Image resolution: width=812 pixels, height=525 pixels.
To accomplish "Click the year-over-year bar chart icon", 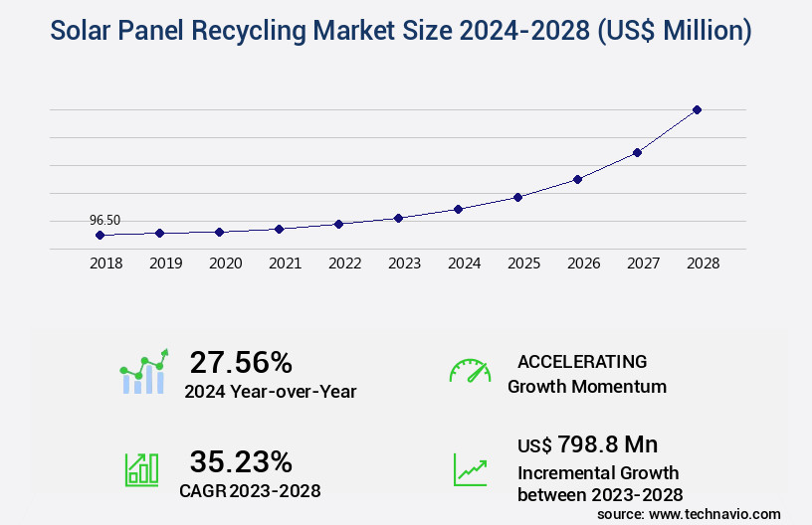I will pyautogui.click(x=144, y=372).
